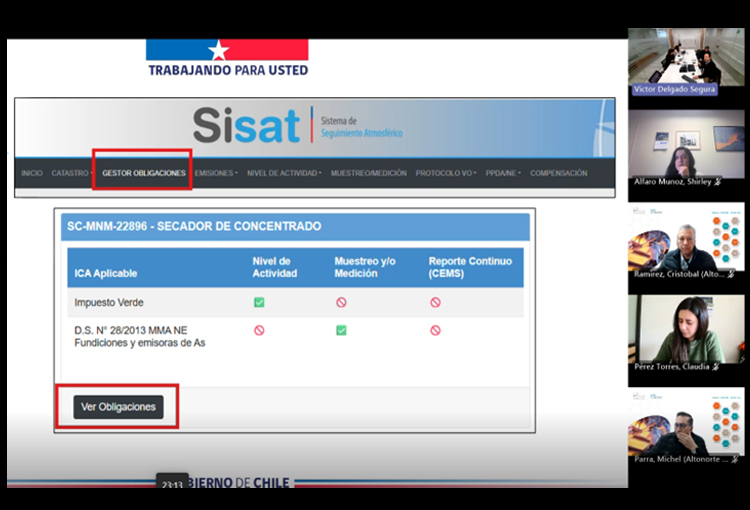The height and width of the screenshot is (510, 750).
Task: Expand the CATASTRO dropdown menu
Action: coord(72,173)
